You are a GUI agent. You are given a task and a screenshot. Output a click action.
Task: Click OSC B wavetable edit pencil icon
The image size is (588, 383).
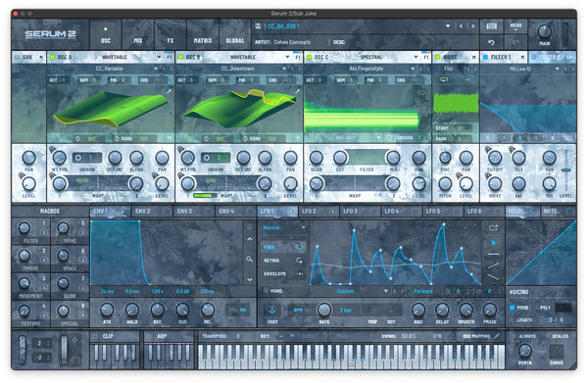coord(297,91)
